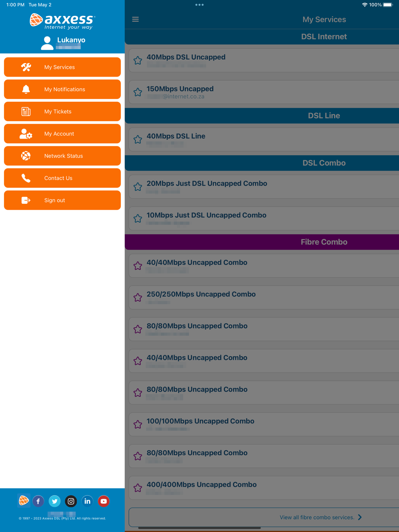Open the 40Mbps DSL Line service

[264, 140]
